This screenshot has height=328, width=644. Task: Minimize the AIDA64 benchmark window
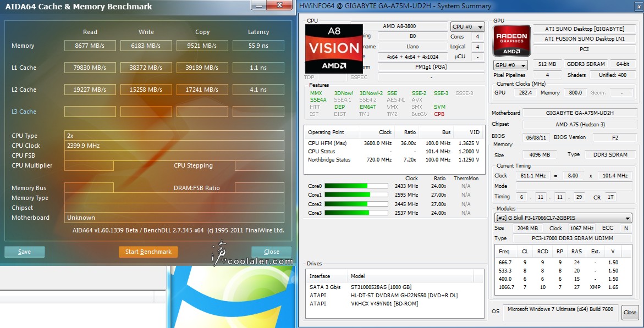[258, 5]
